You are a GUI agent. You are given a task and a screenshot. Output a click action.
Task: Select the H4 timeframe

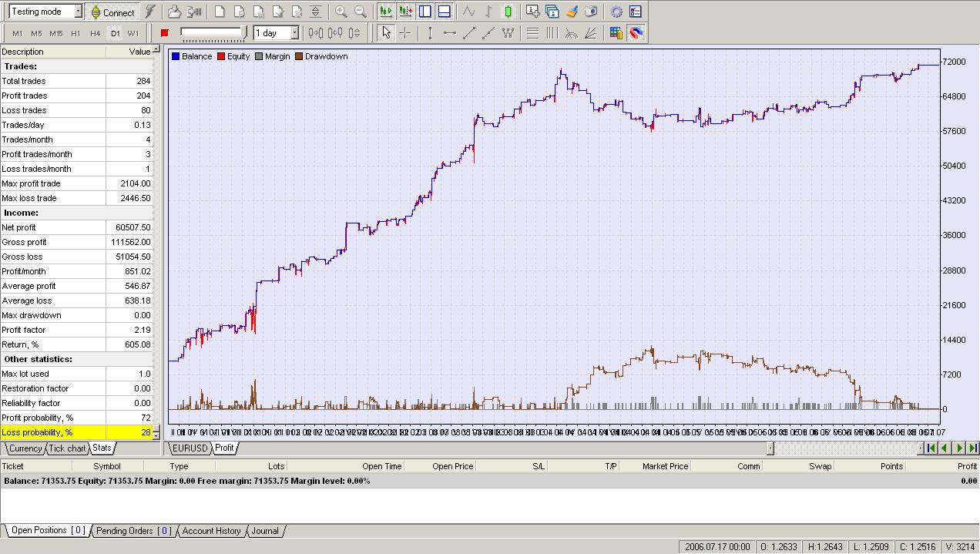95,33
